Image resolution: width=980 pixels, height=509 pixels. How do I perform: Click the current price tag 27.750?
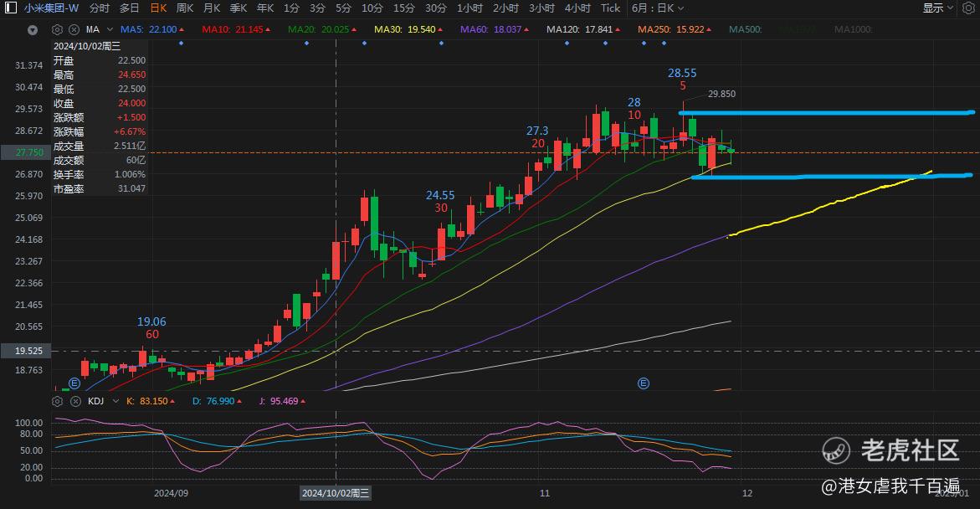click(x=26, y=152)
